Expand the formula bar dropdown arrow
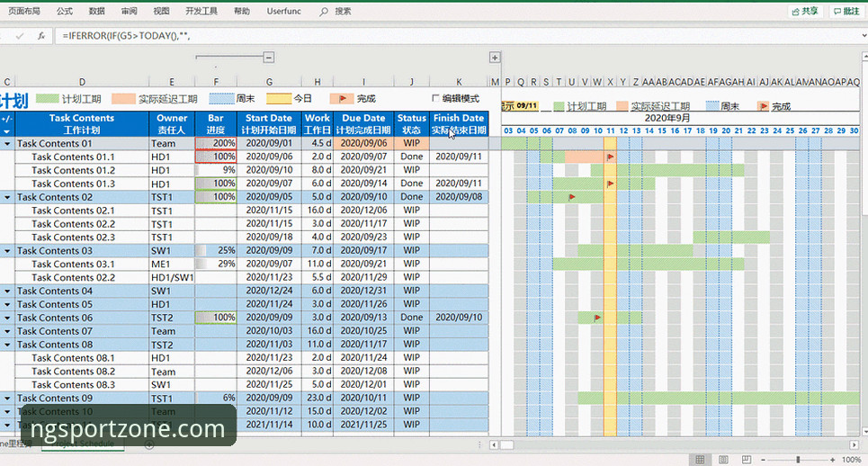 [864, 36]
